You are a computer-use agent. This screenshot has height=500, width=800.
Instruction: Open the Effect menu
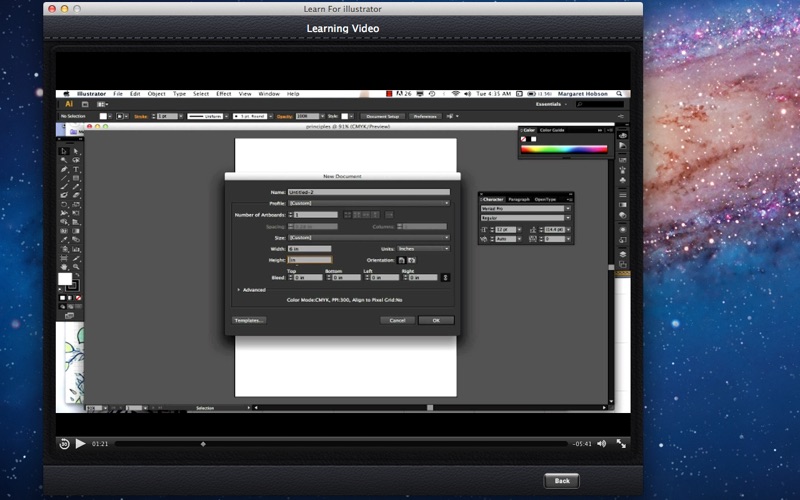(x=223, y=94)
